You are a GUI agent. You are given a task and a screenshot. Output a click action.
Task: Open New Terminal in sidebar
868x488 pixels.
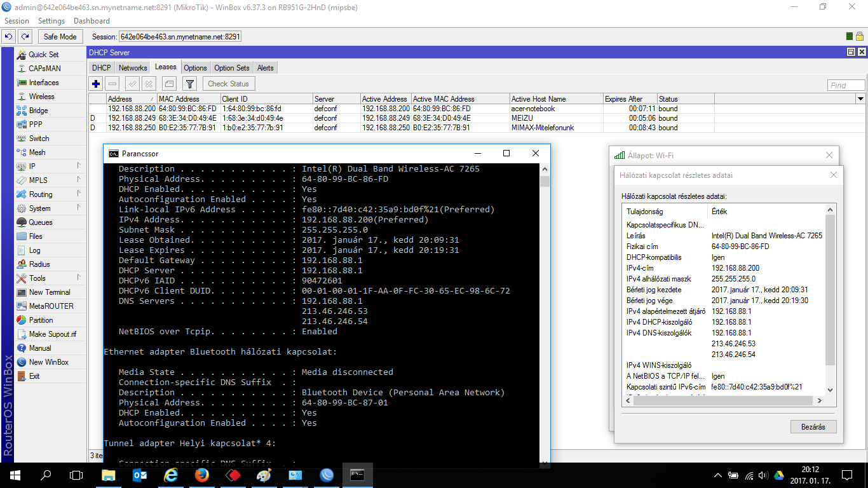pos(49,292)
